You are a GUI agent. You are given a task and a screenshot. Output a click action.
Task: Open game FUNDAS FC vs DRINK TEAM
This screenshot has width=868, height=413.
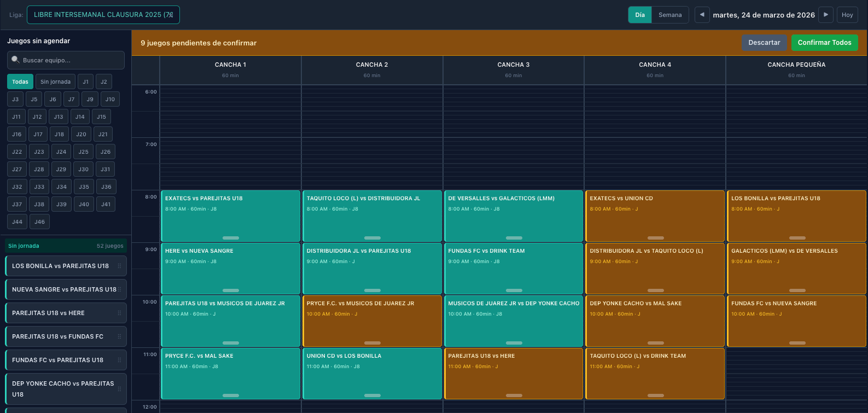point(514,269)
